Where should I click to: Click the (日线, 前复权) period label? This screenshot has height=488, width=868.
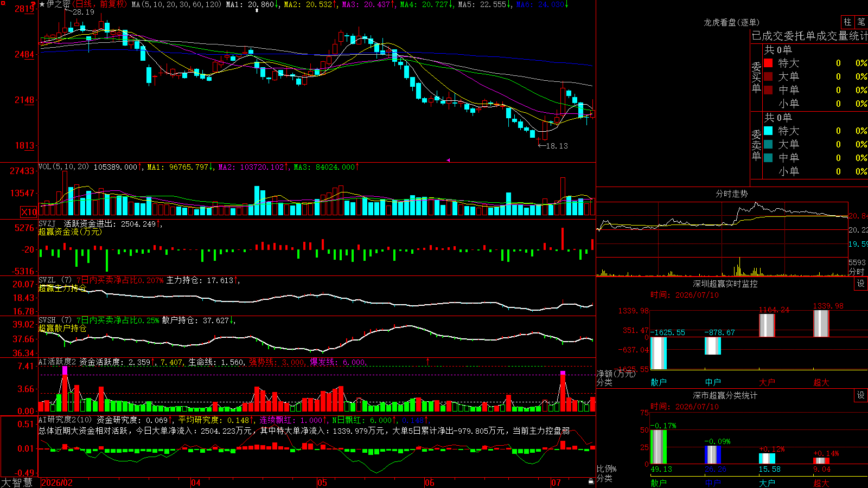pos(99,4)
